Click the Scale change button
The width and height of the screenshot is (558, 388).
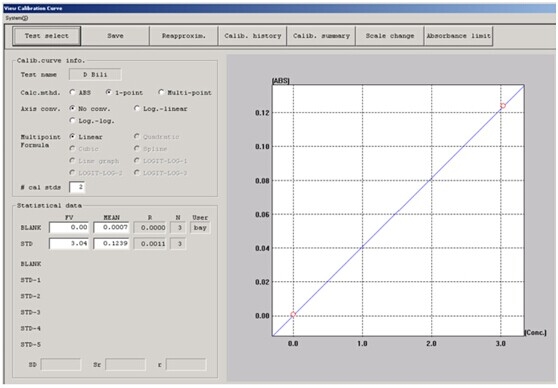(x=390, y=36)
